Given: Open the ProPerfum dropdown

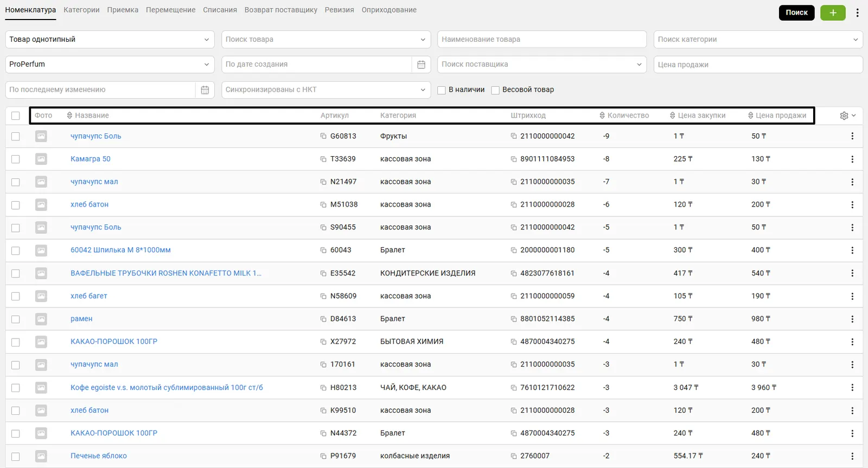Looking at the screenshot, I should click(x=108, y=65).
